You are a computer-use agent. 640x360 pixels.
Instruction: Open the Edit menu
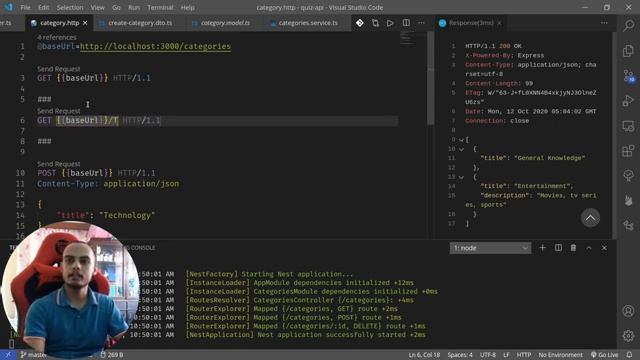43,7
